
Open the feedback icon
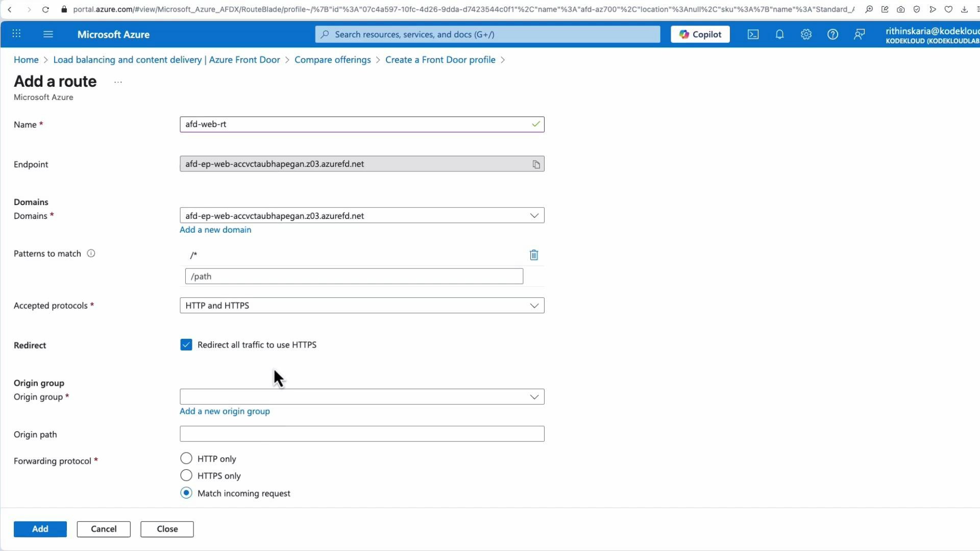(859, 34)
